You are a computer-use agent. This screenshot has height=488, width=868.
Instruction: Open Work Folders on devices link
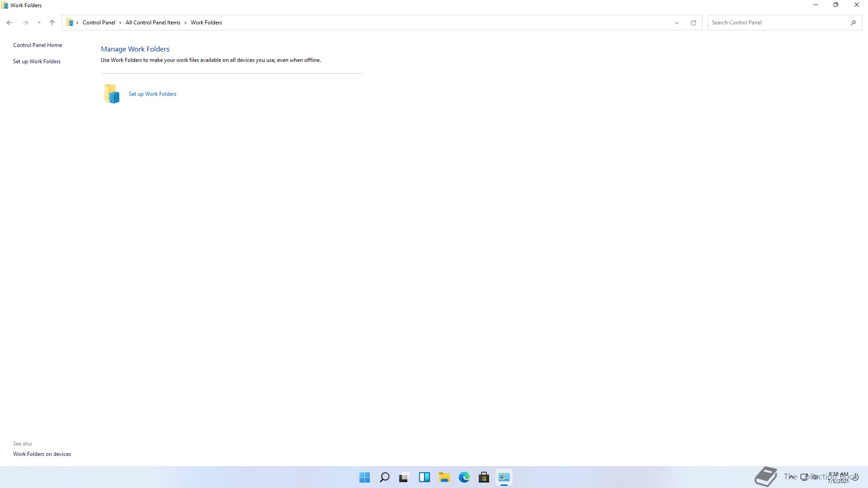[42, 454]
